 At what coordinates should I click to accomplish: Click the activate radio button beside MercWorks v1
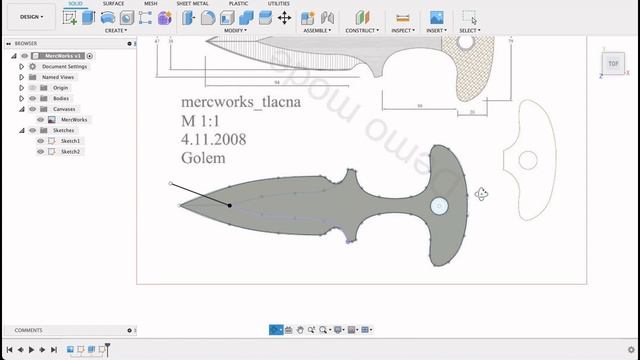click(x=90, y=56)
